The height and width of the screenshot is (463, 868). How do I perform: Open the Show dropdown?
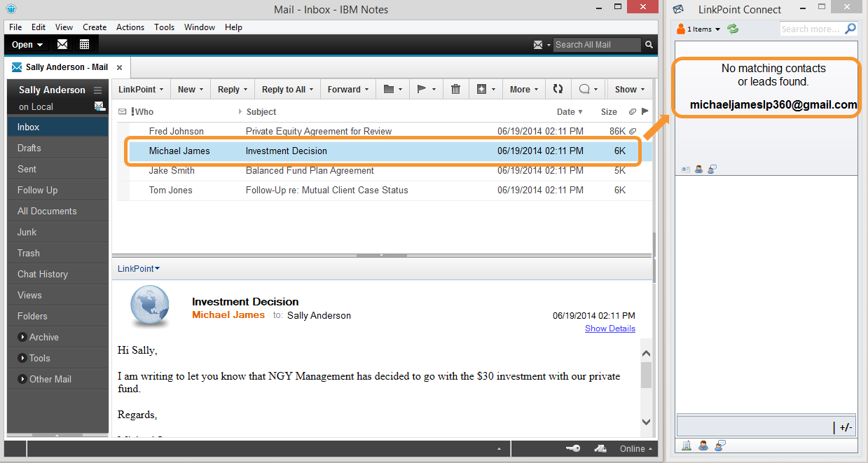(x=630, y=89)
